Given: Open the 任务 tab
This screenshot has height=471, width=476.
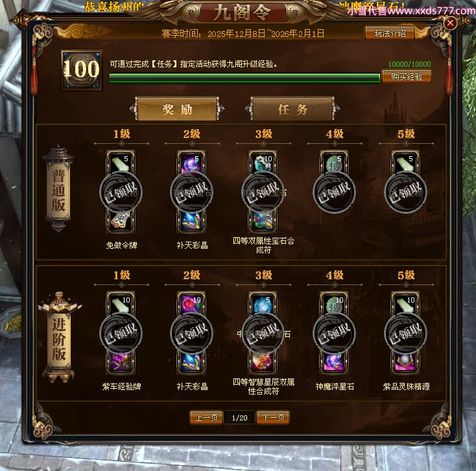Looking at the screenshot, I should click(x=292, y=109).
